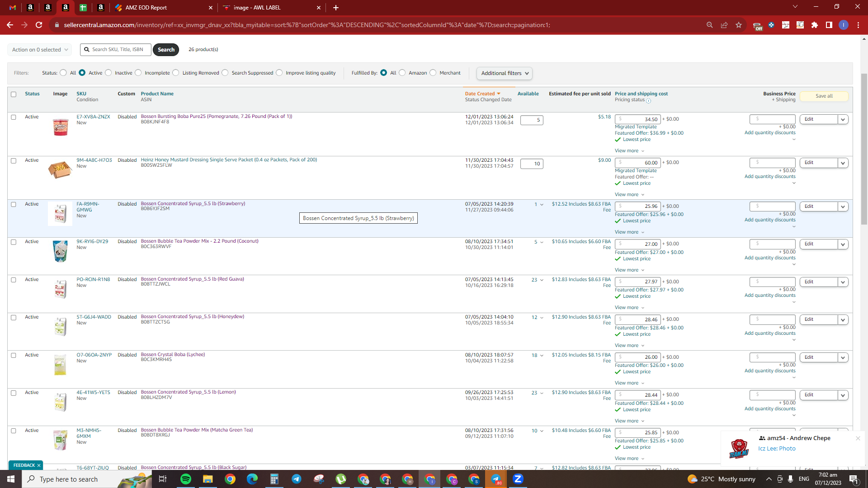This screenshot has width=868, height=488.
Task: Switch to the image - AWL LABEL tab
Action: point(271,8)
